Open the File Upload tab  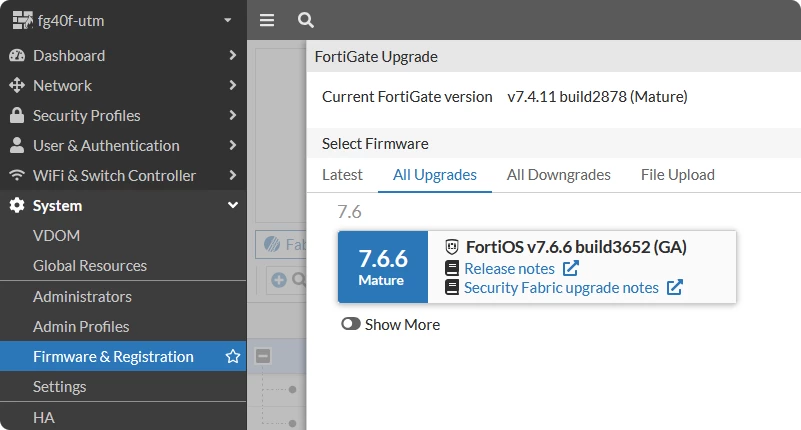point(678,175)
